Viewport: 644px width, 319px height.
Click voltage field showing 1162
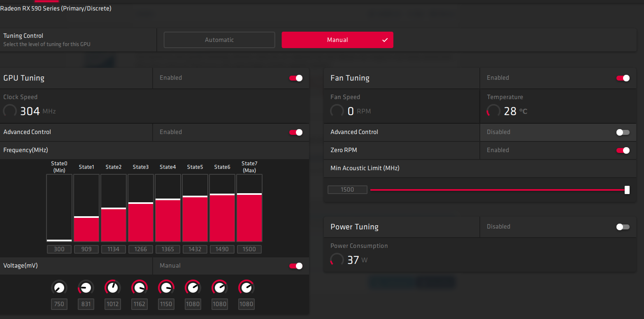[x=139, y=304]
